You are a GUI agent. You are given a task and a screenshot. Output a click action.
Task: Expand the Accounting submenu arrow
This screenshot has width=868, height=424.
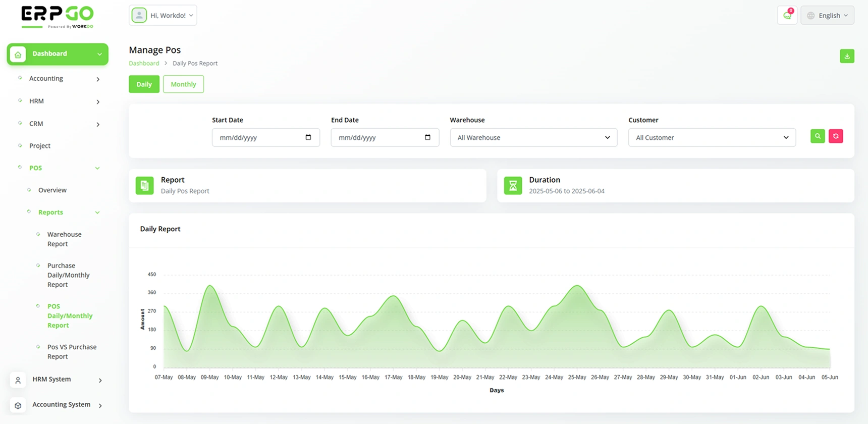(98, 79)
